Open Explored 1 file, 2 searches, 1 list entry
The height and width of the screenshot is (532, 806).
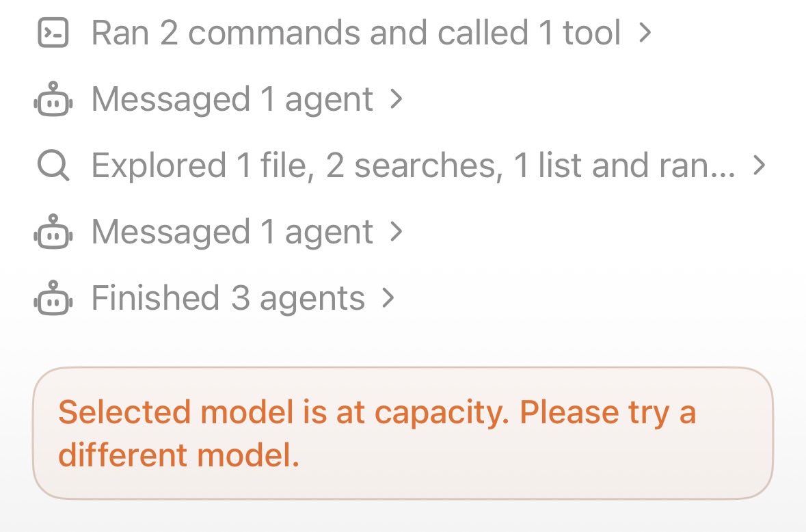coord(414,165)
